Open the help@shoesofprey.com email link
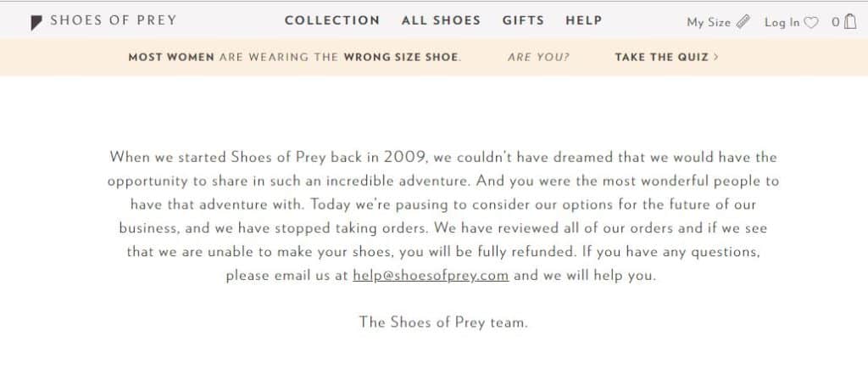868x381 pixels. tap(431, 275)
